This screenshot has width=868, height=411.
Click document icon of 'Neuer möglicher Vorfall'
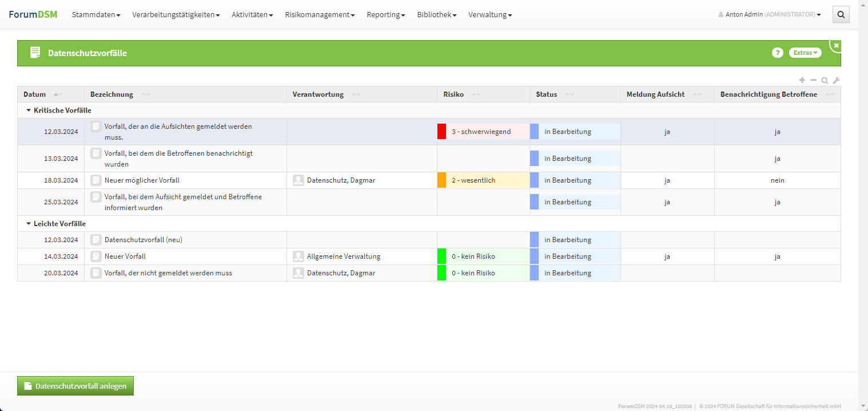96,180
